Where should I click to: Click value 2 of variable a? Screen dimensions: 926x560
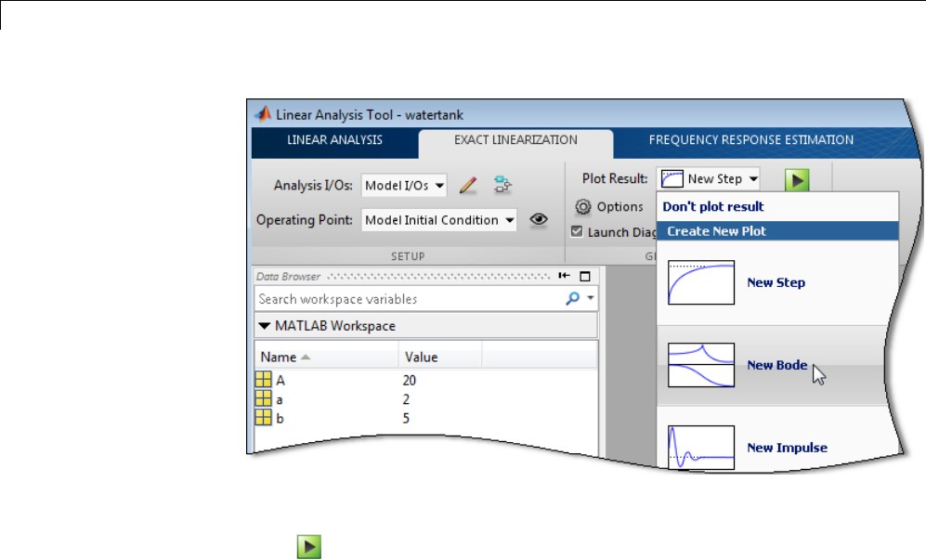pos(406,400)
